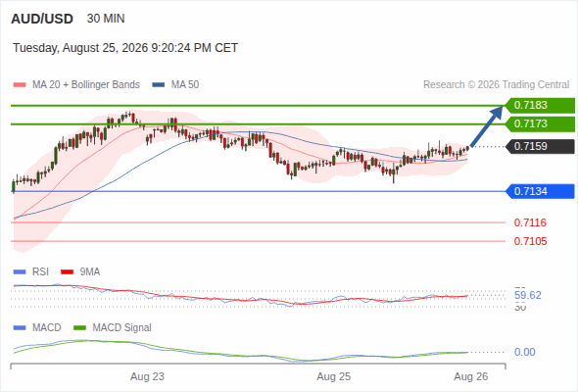Viewport: 578px width, 392px height.
Task: Click the 0.7116 red support value
Action: tap(530, 222)
